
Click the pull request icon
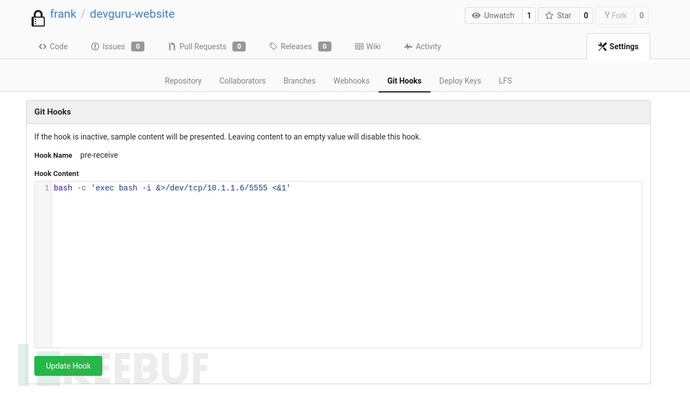coord(172,47)
